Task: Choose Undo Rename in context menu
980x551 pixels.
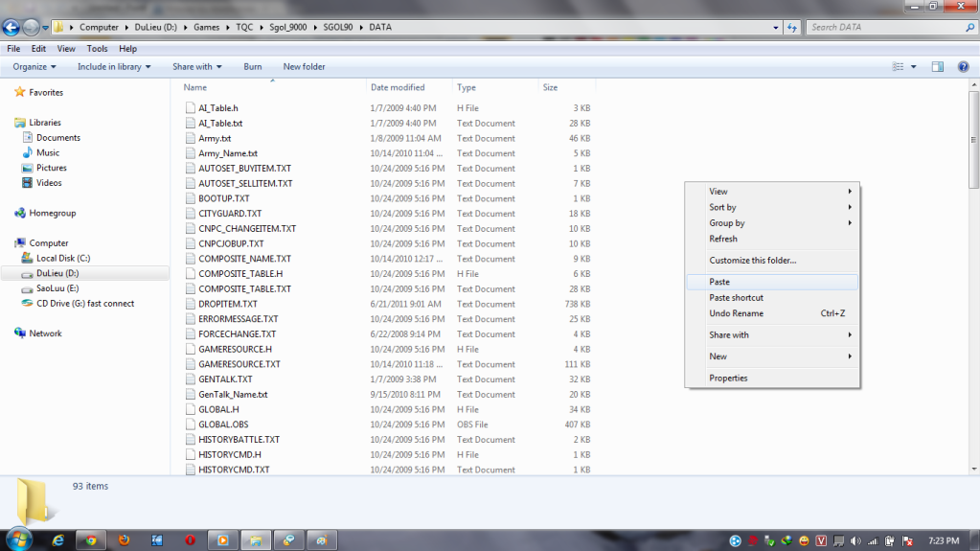Action: pyautogui.click(x=772, y=313)
